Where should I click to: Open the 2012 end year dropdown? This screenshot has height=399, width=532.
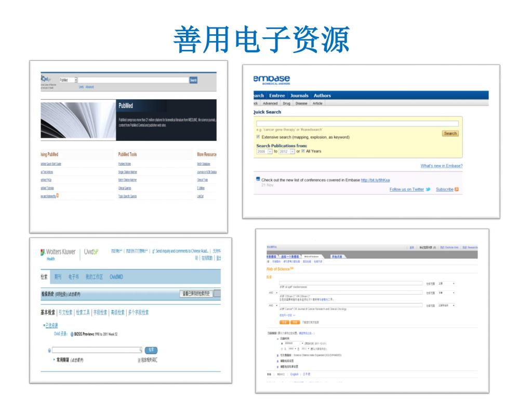click(x=287, y=151)
